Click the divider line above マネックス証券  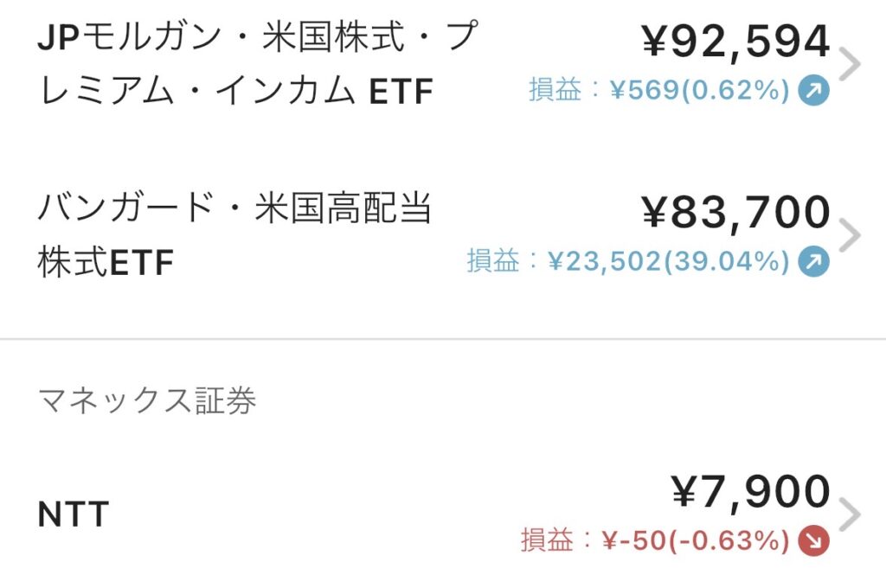[443, 340]
